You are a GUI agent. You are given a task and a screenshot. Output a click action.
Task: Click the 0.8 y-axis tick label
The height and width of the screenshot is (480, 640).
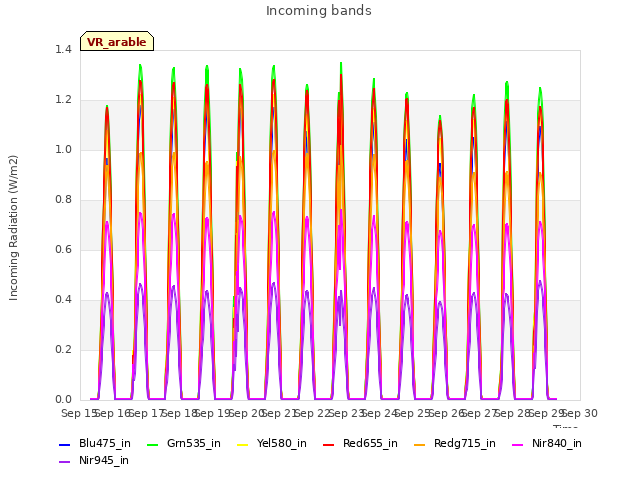pos(63,200)
